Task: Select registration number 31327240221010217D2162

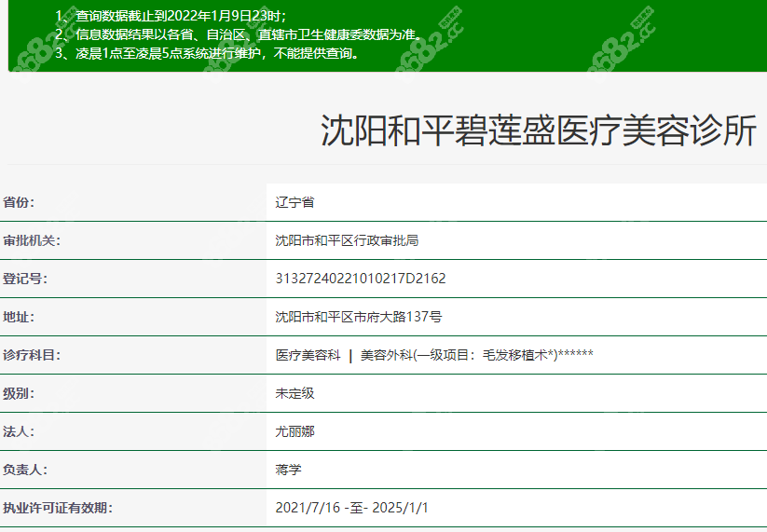Action: coord(361,279)
